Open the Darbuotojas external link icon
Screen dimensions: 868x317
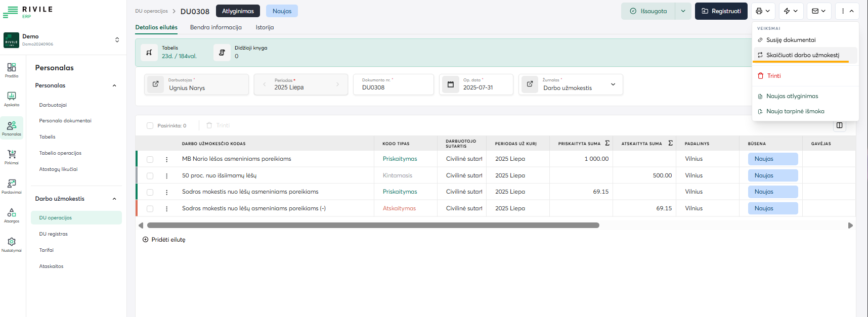156,84
